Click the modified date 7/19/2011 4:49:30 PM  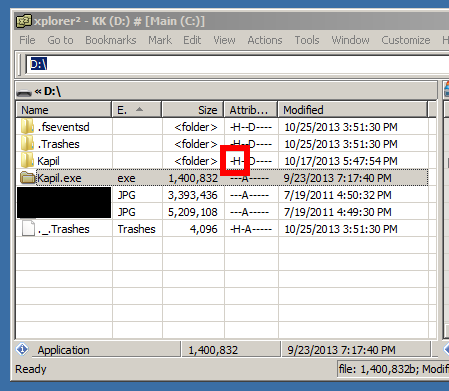tap(337, 212)
